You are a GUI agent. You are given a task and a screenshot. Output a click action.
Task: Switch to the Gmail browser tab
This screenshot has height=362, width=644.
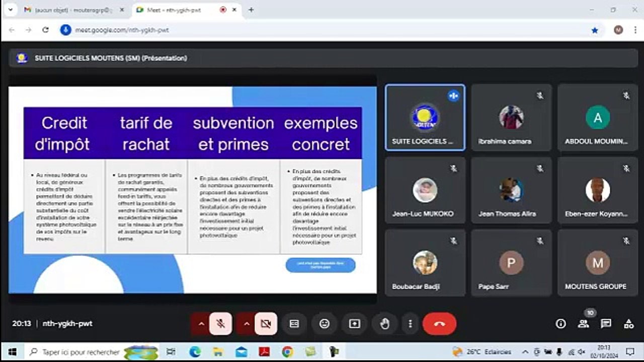coord(73,10)
